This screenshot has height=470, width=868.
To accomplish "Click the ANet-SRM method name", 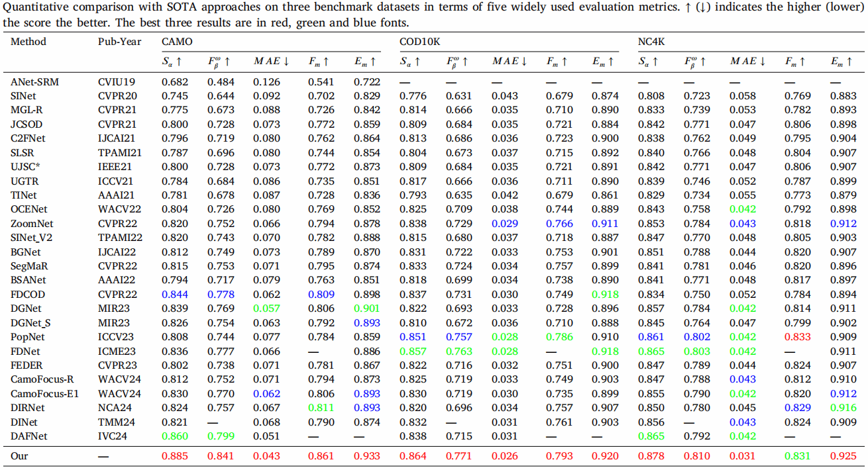I will [x=34, y=81].
